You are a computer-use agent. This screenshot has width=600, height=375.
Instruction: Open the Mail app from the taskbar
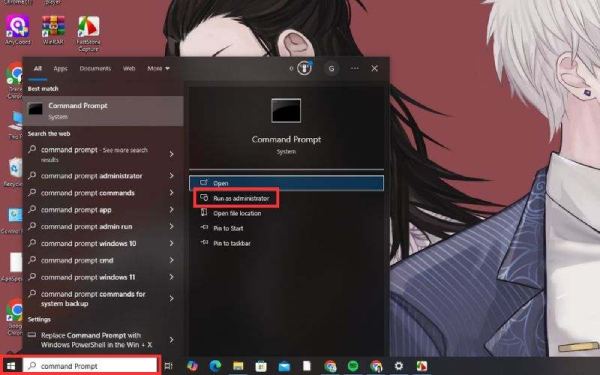click(x=284, y=367)
